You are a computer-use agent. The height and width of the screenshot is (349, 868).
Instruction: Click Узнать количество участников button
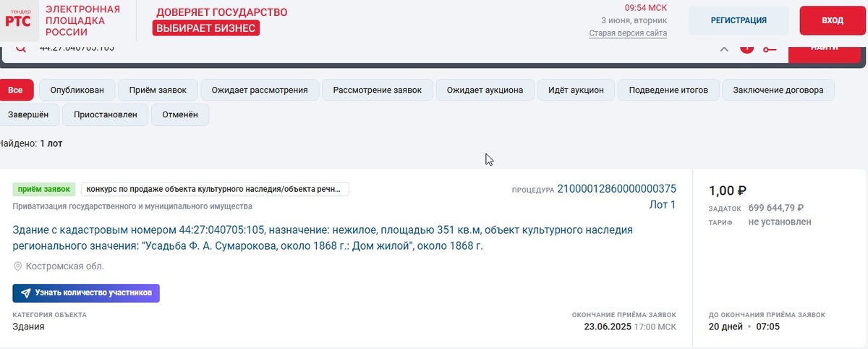point(86,293)
